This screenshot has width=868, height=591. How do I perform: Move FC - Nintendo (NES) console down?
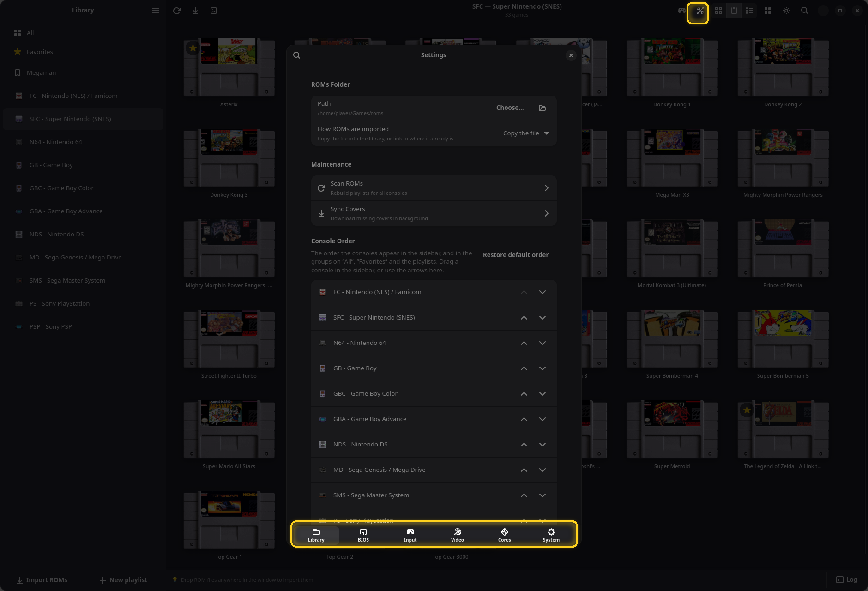coord(542,292)
